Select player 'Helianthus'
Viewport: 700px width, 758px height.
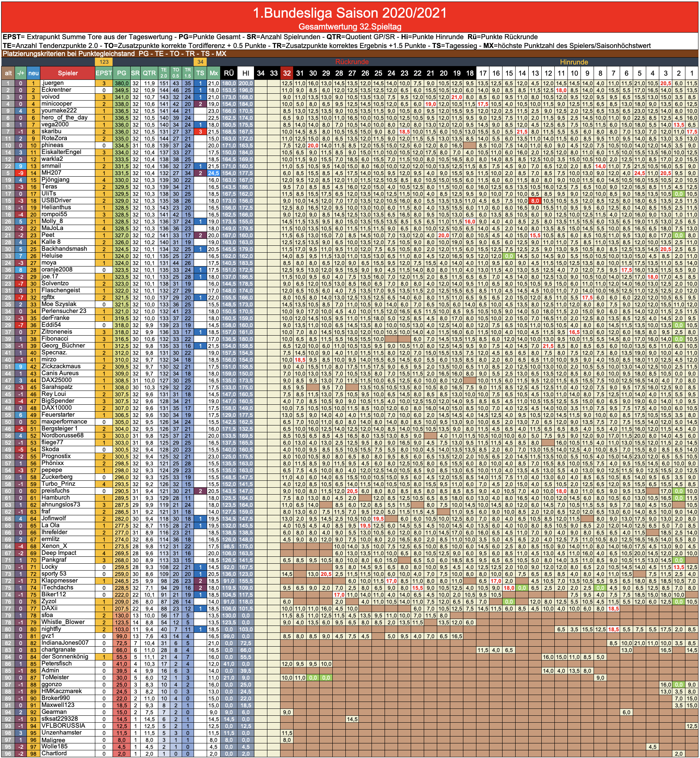pyautogui.click(x=68, y=207)
